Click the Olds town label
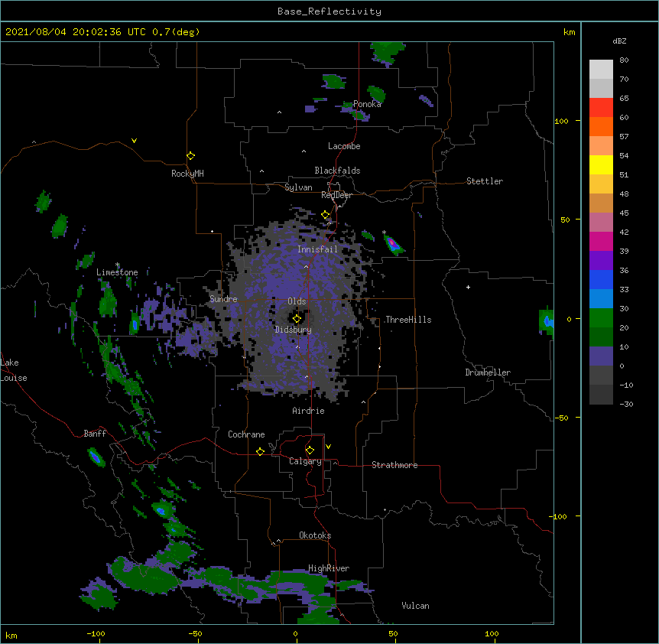659x644 pixels. (297, 301)
